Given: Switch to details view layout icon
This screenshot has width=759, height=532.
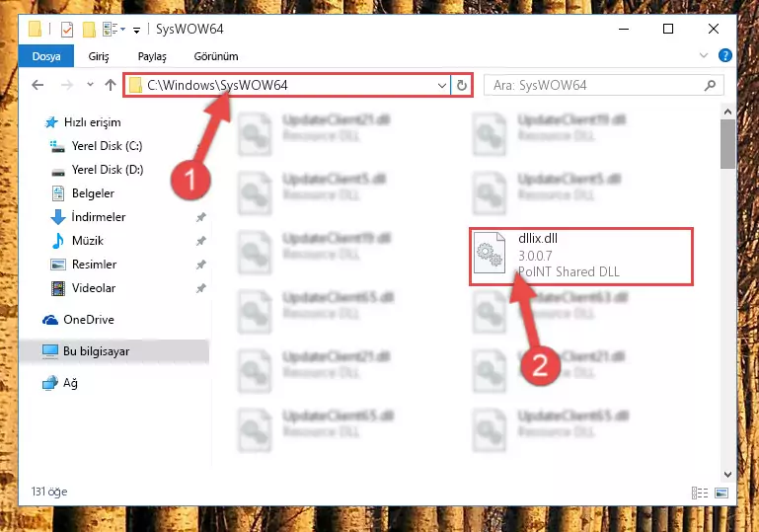Looking at the screenshot, I should coord(700,493).
